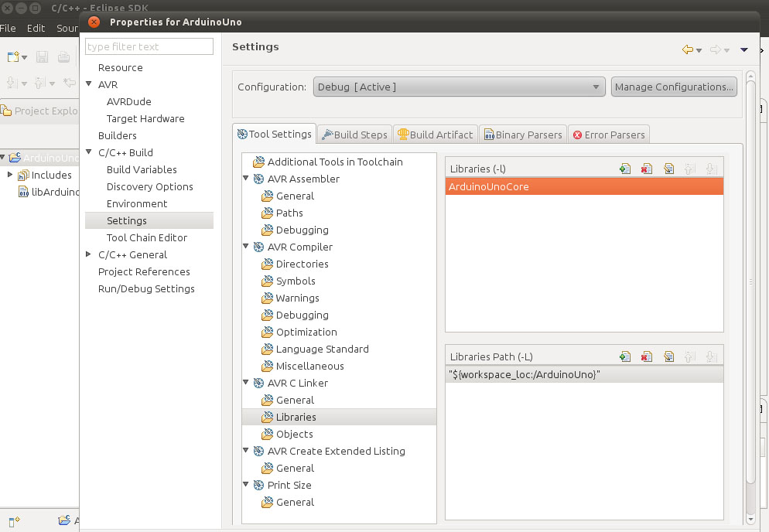Image resolution: width=769 pixels, height=532 pixels.
Task: Click the add icon in Libraries (-l)
Action: (625, 169)
